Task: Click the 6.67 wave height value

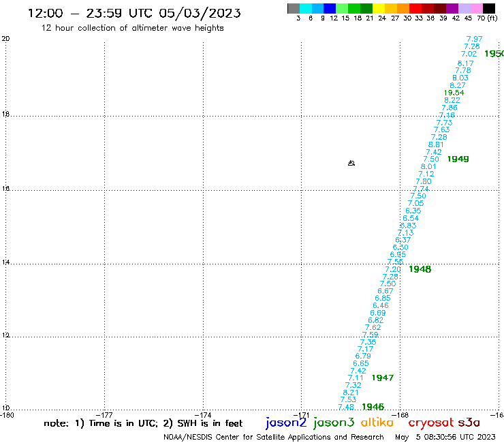Action: tap(385, 291)
